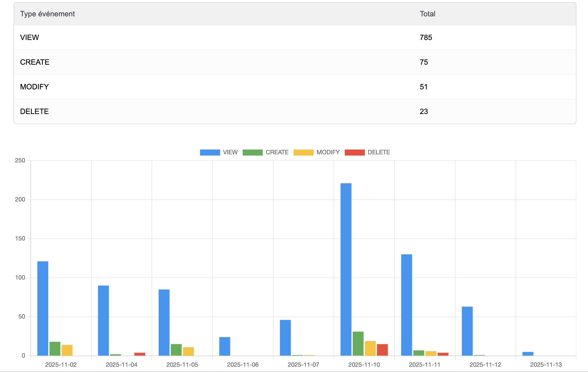Click the yellow MODIFY bar for 2025-11-05
Viewport: 588px width, 372px height.
pyautogui.click(x=188, y=351)
